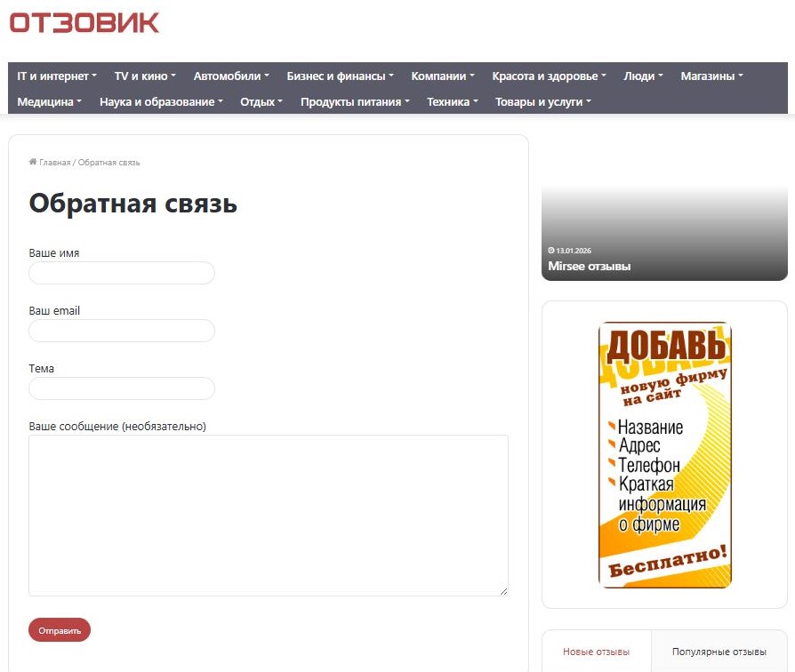Screen dimensions: 795x672
Task: Open the Наука и образование menu
Action: (x=161, y=102)
